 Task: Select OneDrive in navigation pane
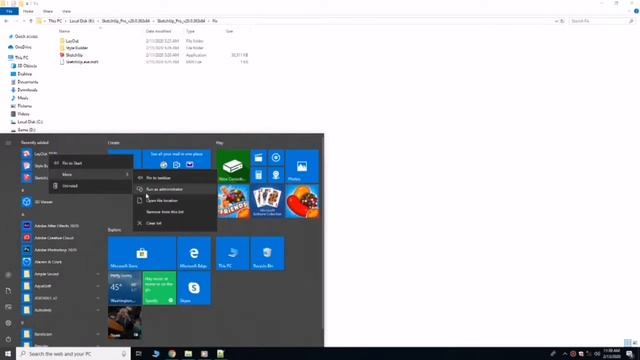[23, 47]
